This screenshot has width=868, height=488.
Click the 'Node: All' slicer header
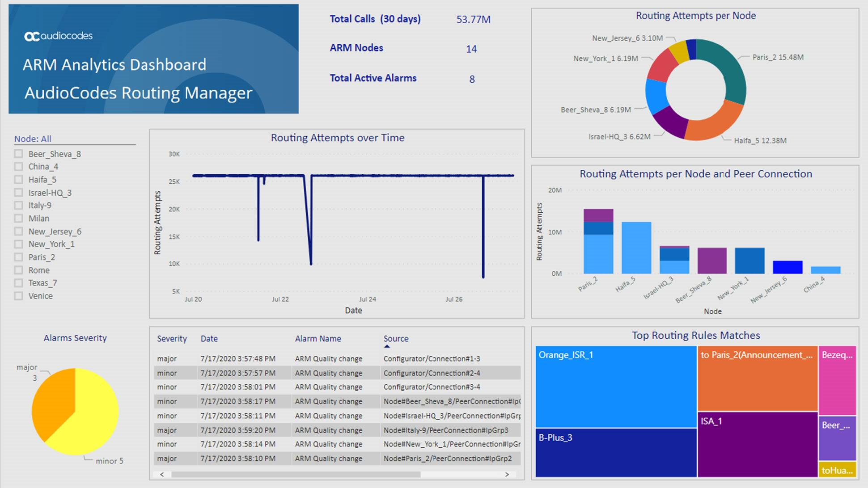33,139
